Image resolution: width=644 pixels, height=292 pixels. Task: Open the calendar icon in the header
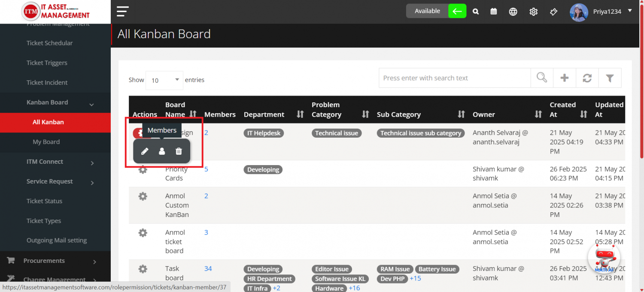point(493,12)
